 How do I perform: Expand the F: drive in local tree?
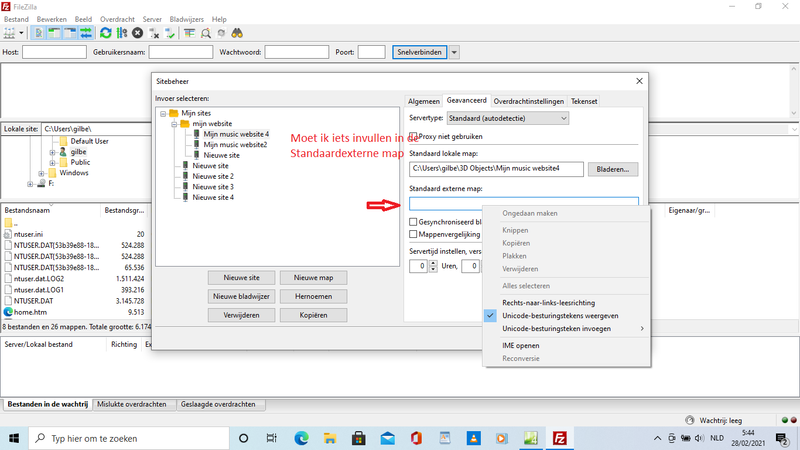pos(30,184)
